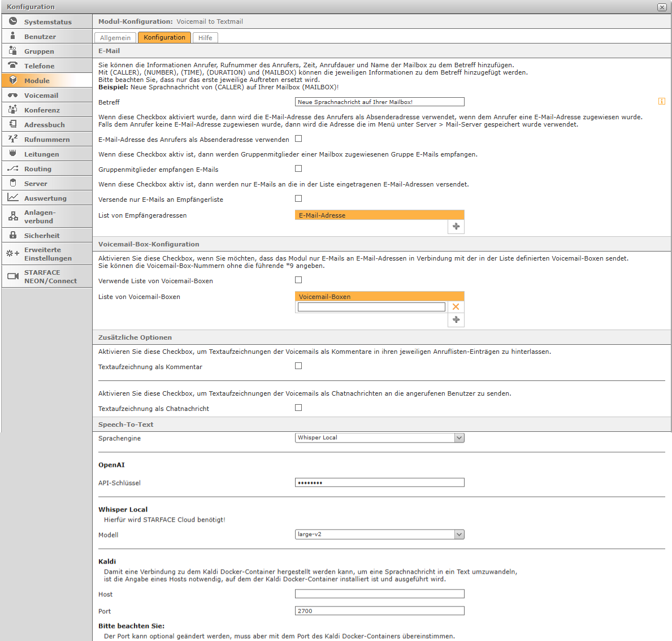The width and height of the screenshot is (672, 641).
Task: Click the Sicherheit lock icon
Action: coord(13,235)
